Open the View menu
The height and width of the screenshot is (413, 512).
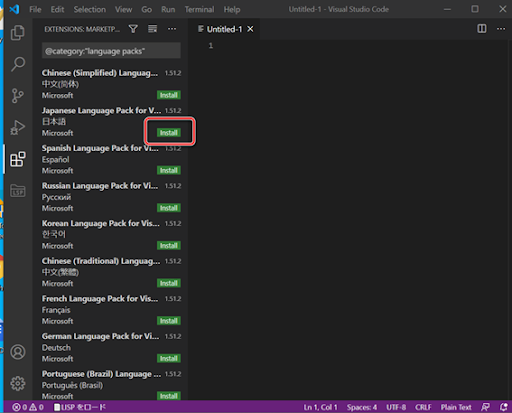(x=124, y=9)
